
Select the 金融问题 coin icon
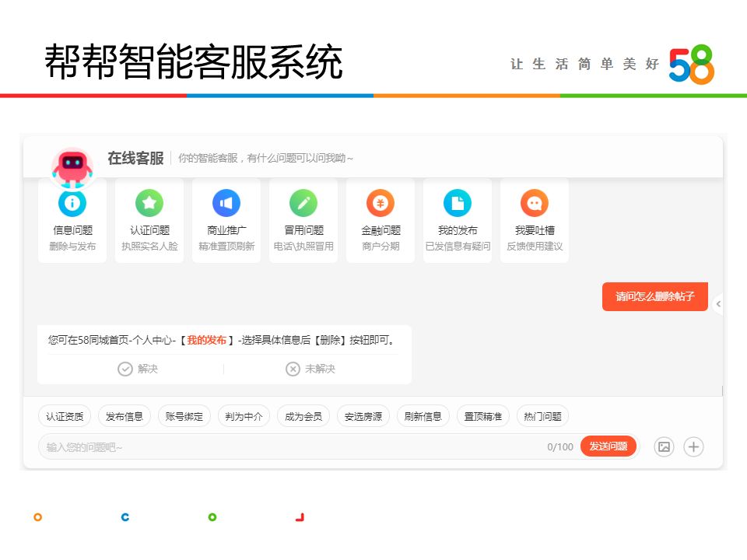381,204
